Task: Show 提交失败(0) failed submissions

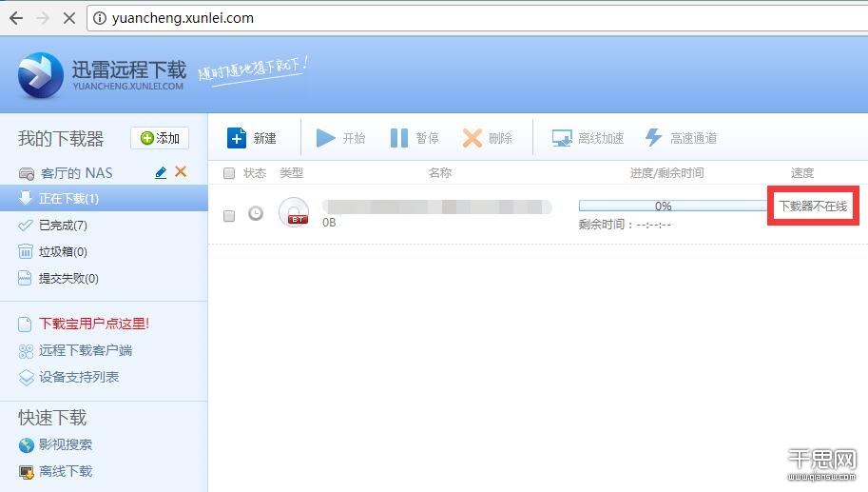Action: [68, 279]
